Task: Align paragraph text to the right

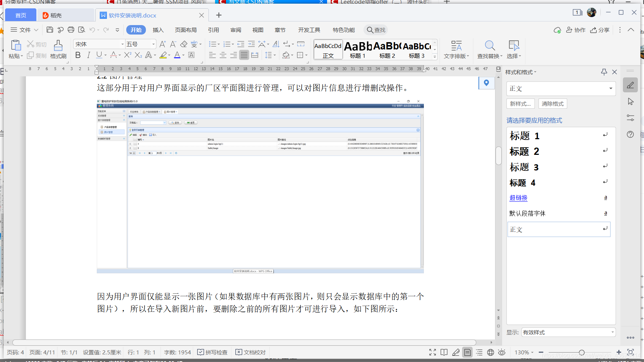Action: pos(234,55)
